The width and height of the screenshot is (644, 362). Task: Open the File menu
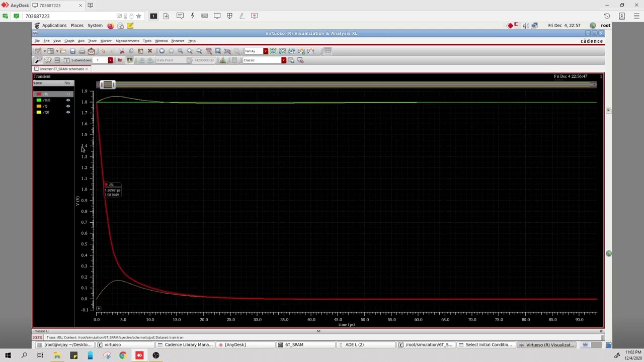point(37,41)
